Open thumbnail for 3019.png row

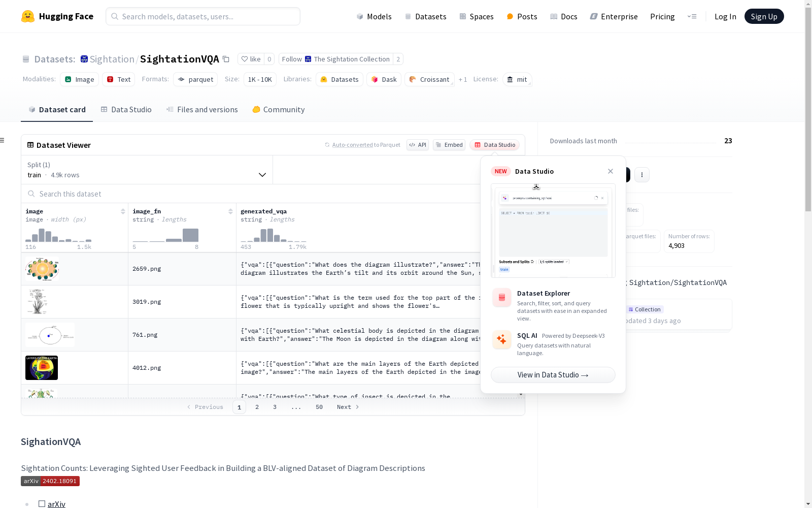coord(38,302)
